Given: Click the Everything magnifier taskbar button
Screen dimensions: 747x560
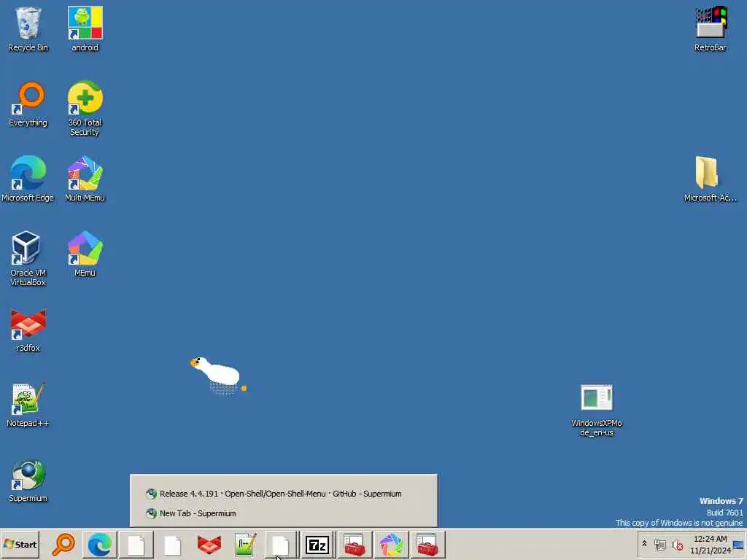Looking at the screenshot, I should (x=63, y=544).
